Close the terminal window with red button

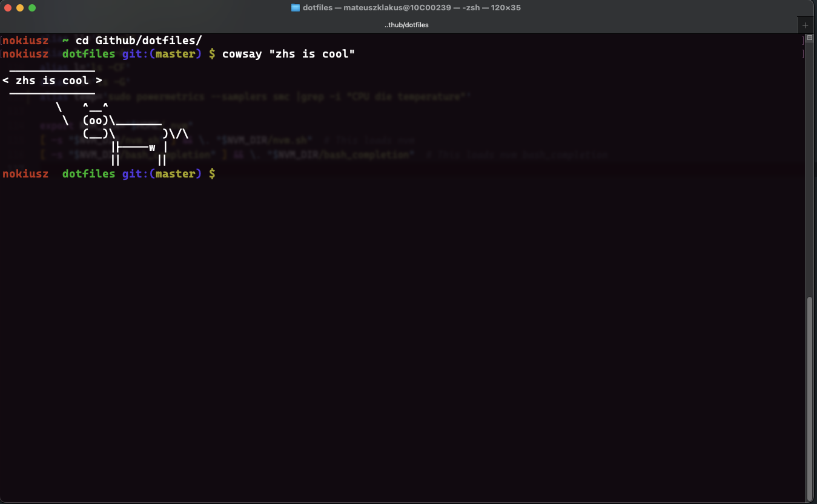[x=8, y=8]
